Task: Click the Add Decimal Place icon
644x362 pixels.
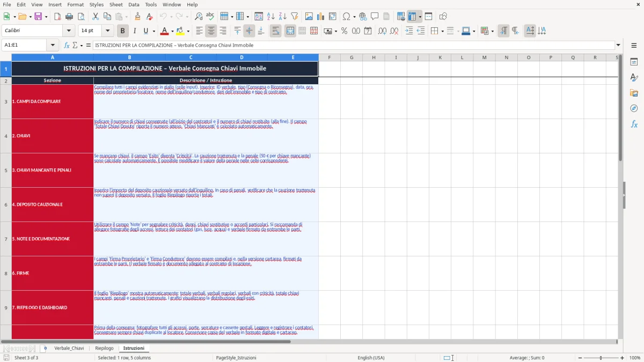Action: [x=382, y=31]
